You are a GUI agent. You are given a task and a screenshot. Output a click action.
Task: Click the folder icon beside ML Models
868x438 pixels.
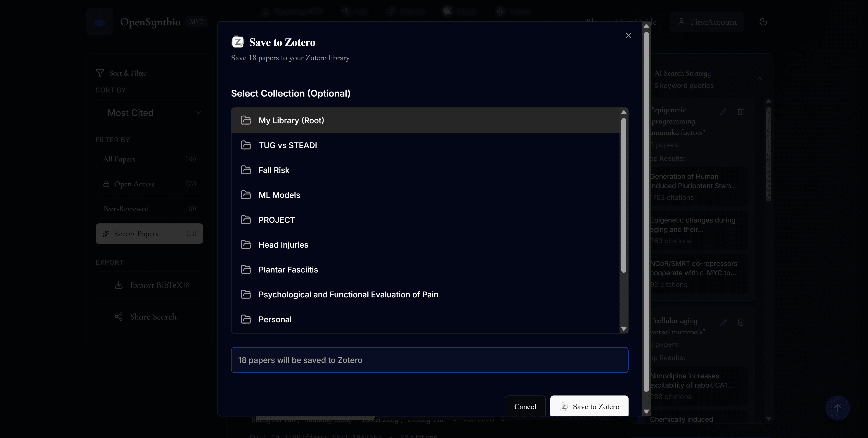click(246, 195)
